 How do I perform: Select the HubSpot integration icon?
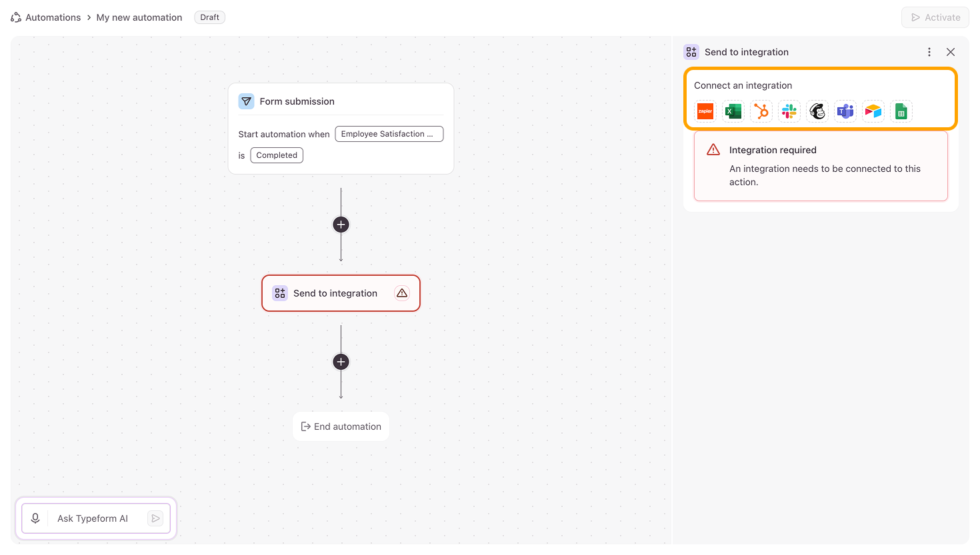[x=761, y=111]
